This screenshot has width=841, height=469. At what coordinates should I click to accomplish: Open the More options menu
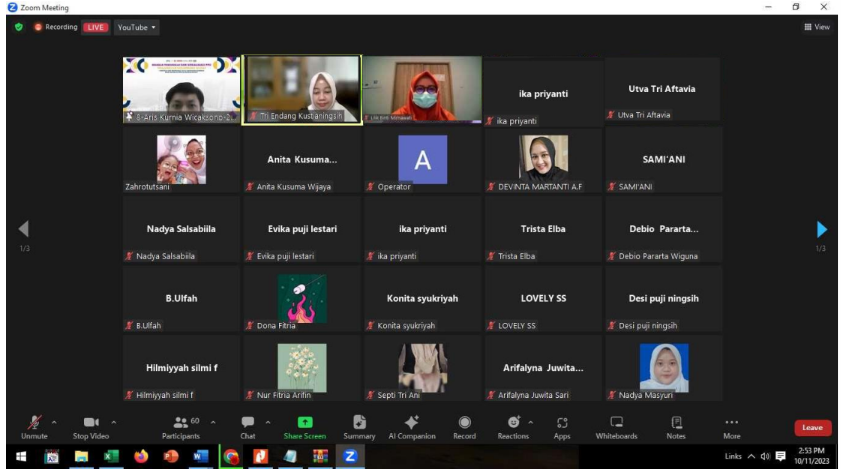(732, 427)
